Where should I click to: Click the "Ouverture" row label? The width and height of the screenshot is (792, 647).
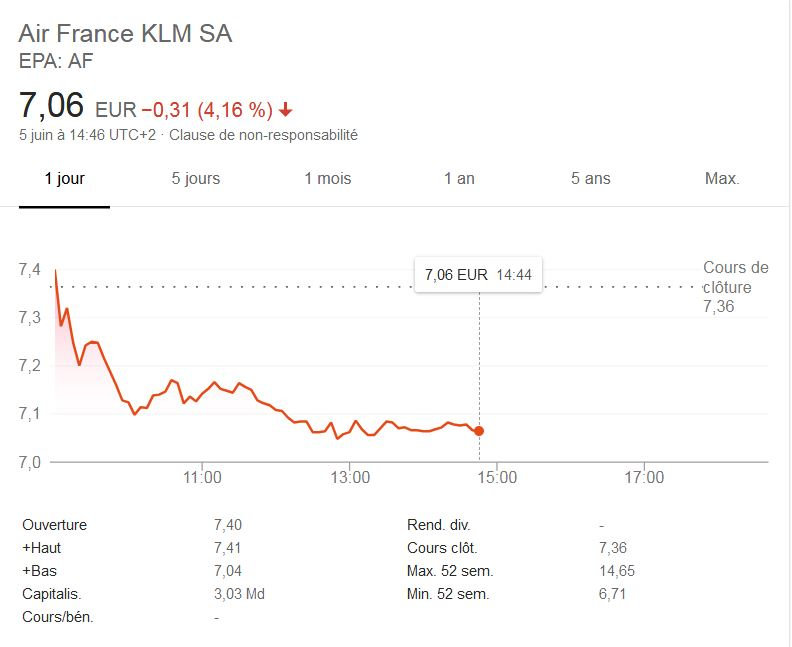click(54, 525)
